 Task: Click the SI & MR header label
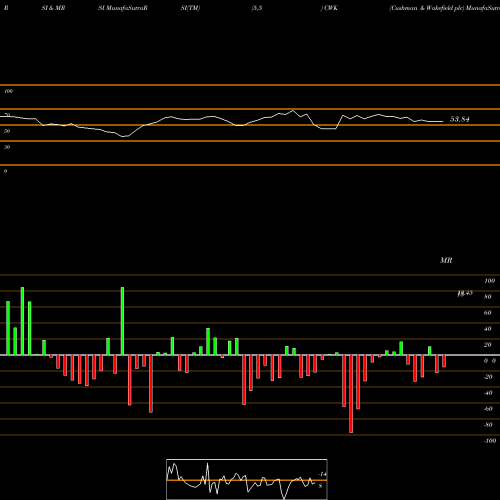[53, 8]
